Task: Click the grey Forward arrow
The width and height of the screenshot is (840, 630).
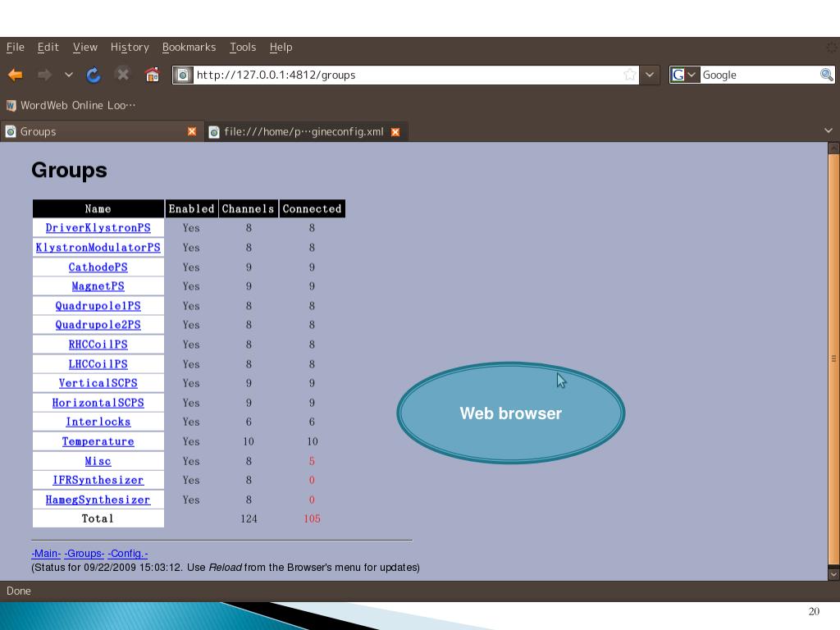Action: (x=44, y=75)
